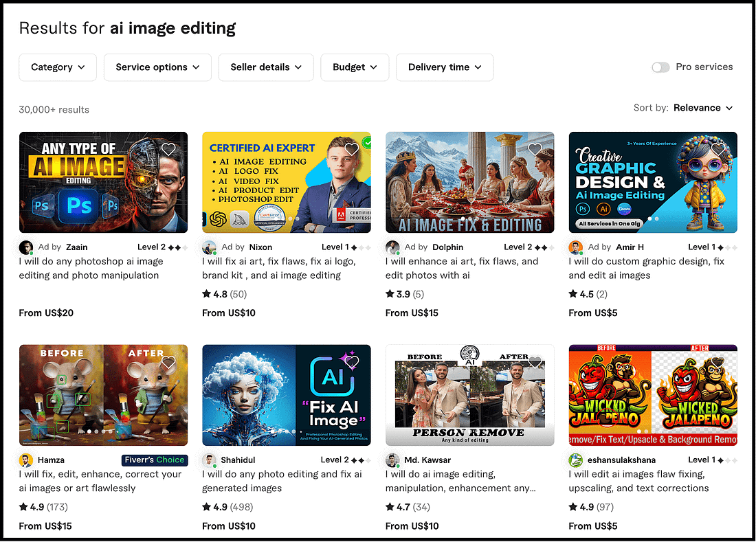The image size is (756, 542).
Task: Click the Fiverr's Choice badge
Action: [155, 460]
